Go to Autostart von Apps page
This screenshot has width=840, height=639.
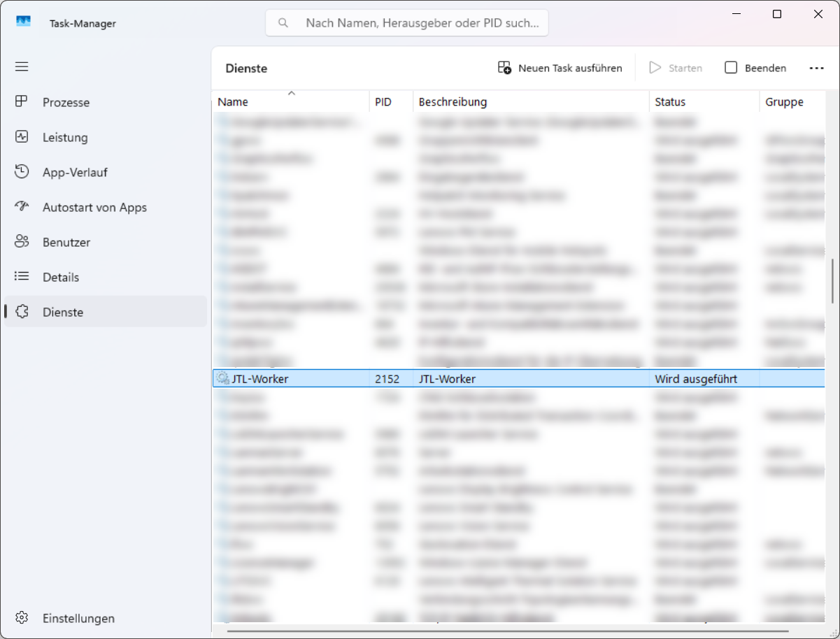pos(94,208)
